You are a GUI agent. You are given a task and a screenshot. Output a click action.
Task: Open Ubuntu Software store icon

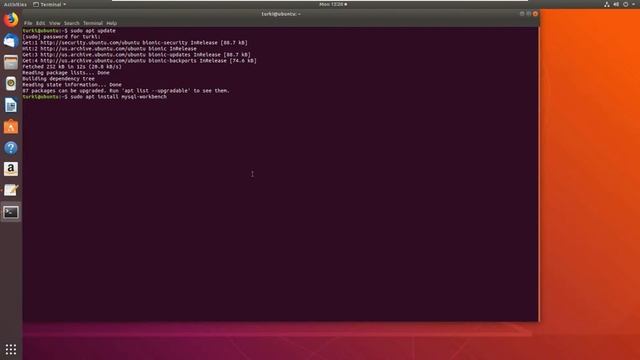[11, 127]
